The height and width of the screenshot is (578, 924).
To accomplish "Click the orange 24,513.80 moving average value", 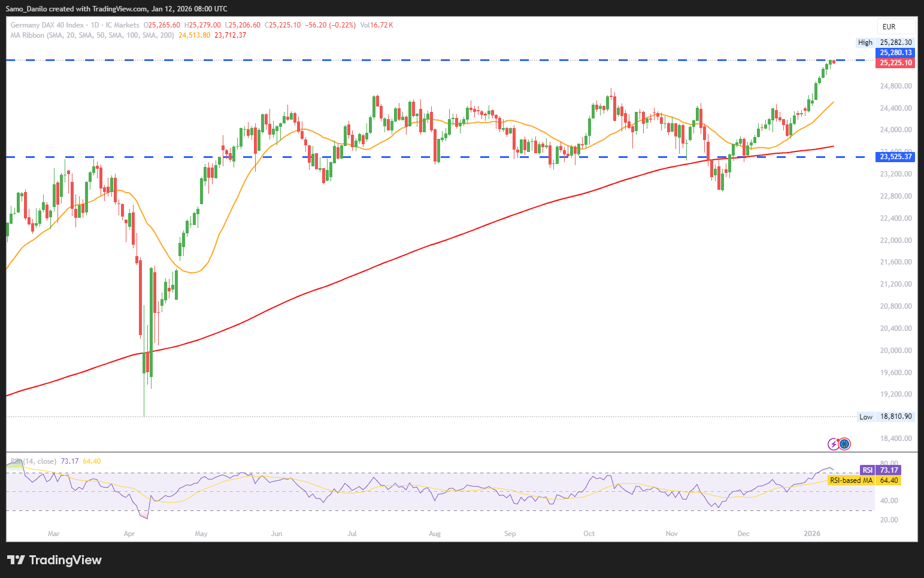I will [x=194, y=35].
